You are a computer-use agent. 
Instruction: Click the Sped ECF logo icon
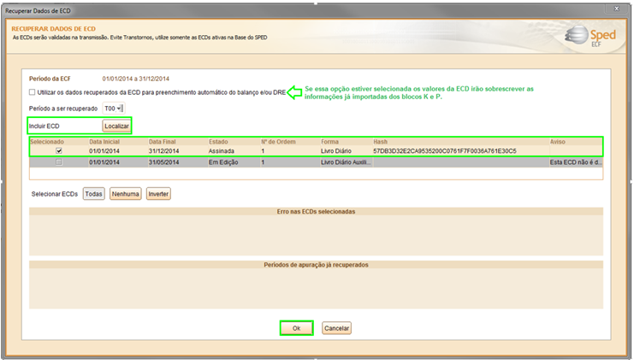pos(590,36)
